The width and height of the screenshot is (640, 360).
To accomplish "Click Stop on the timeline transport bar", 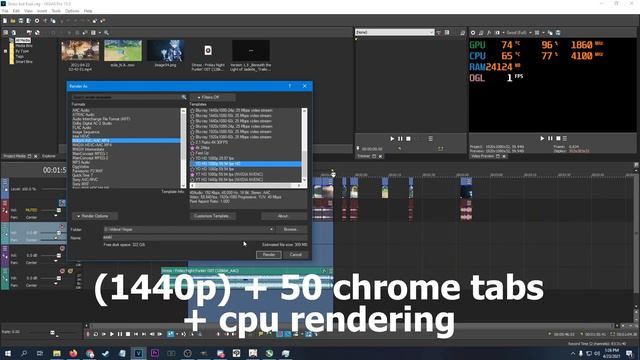I will tap(128, 334).
